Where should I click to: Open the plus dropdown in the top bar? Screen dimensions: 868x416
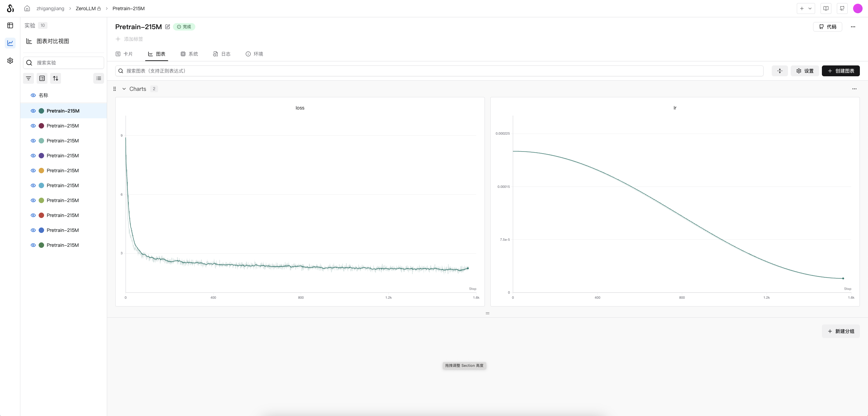pyautogui.click(x=806, y=8)
